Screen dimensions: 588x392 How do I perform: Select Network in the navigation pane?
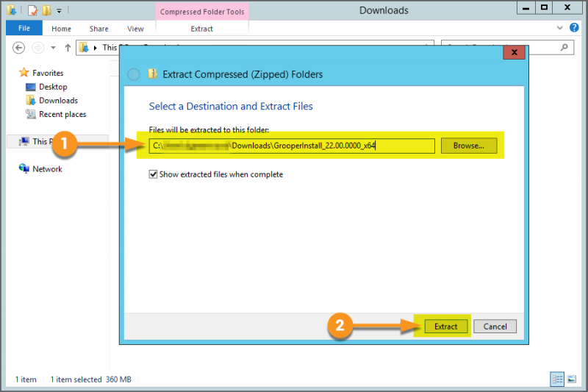click(47, 169)
